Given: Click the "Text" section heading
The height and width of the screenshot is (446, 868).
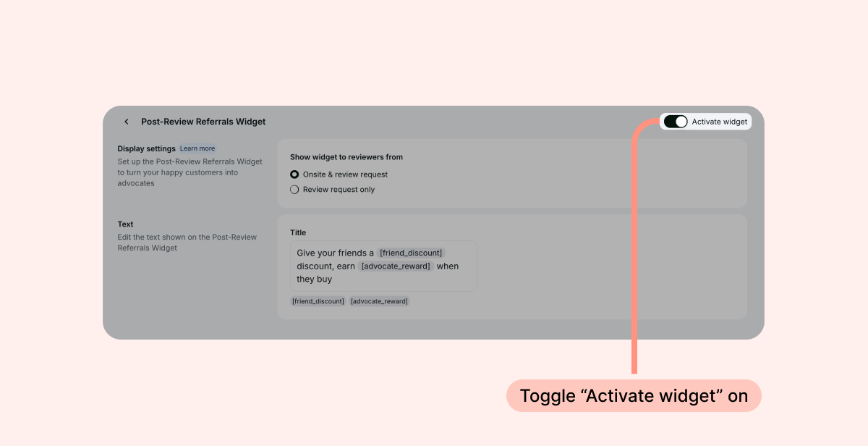Looking at the screenshot, I should (x=126, y=224).
